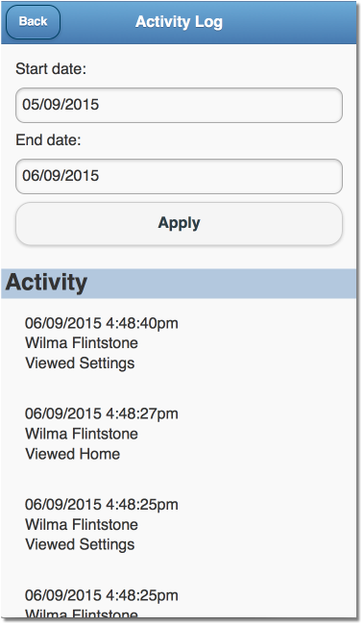Edit the End date field
The image size is (364, 626).
point(179,176)
